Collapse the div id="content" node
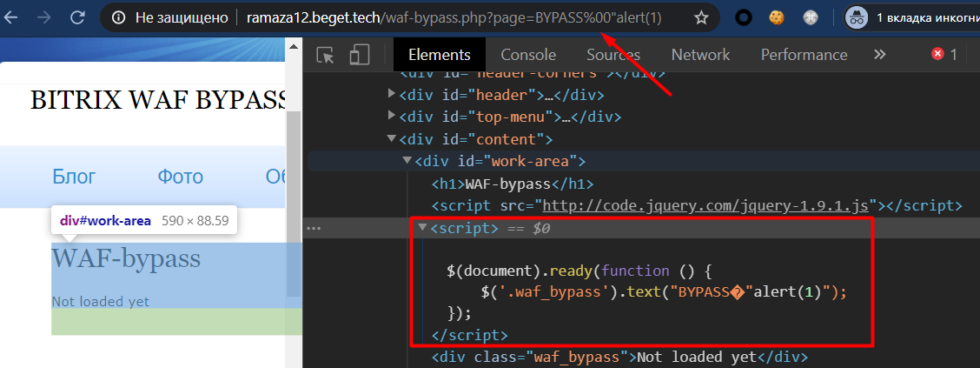 coord(392,138)
